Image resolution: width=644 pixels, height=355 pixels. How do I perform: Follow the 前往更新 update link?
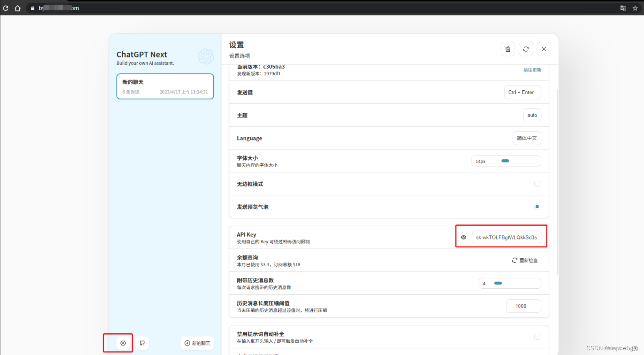(532, 70)
